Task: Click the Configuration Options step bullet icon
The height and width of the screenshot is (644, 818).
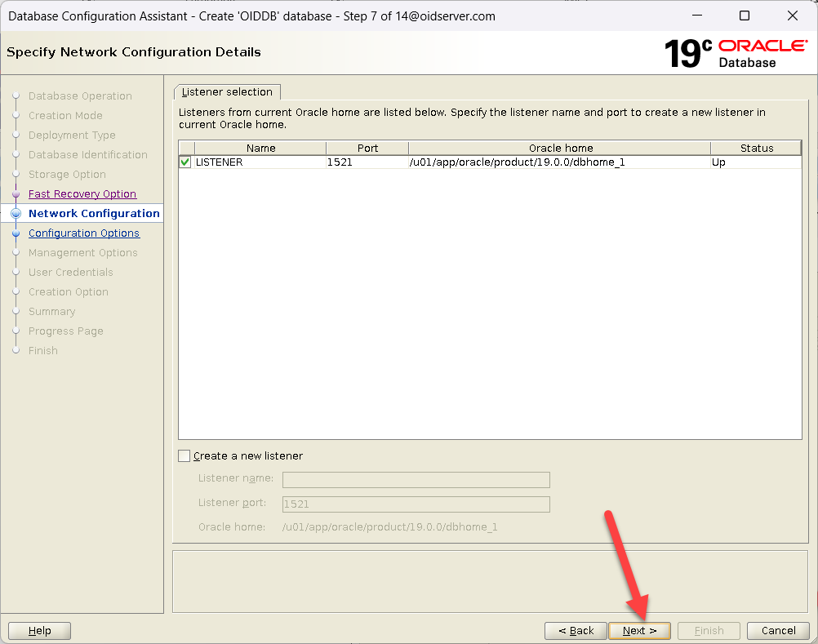Action: click(x=16, y=233)
